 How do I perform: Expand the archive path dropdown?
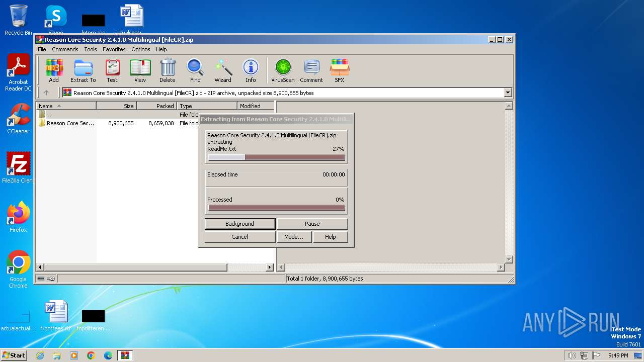coord(508,93)
